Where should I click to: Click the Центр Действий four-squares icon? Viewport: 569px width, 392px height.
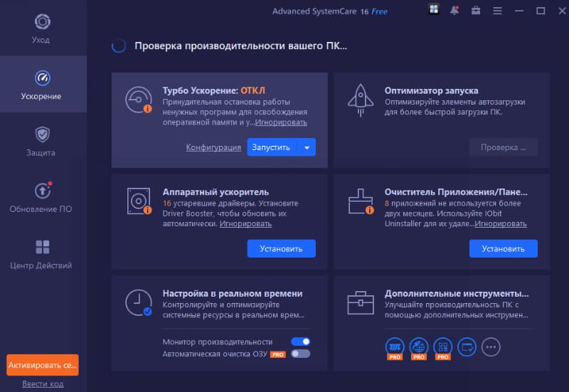pos(43,247)
